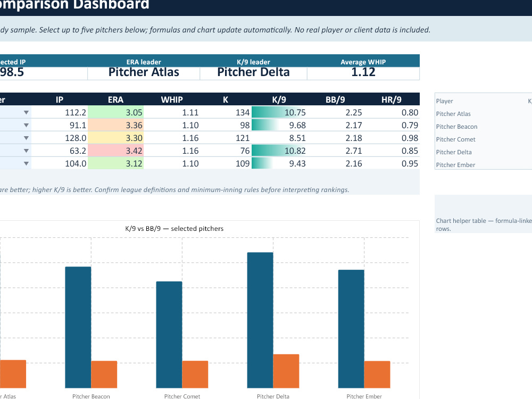This screenshot has width=532, height=399.
Task: Click the BB/9 cell showing 2.25
Action: pos(335,112)
